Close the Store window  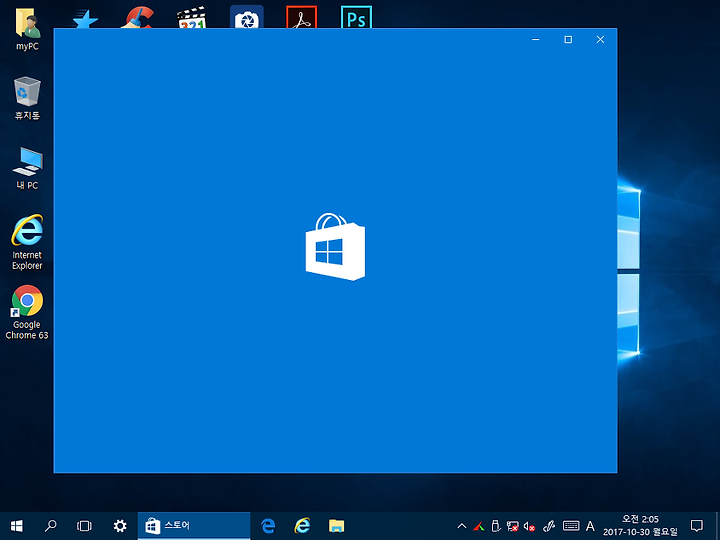pos(600,39)
